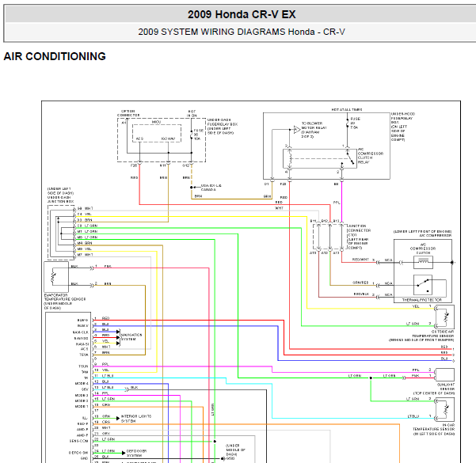Image resolution: width=476 pixels, height=463 pixels.
Task: Click the 'AIR CONDITIONING' heading
Action: (55, 56)
